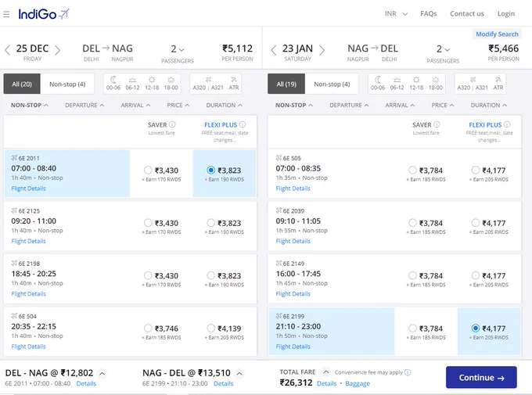Open passengers dropdown for DEL-NAG

(177, 49)
